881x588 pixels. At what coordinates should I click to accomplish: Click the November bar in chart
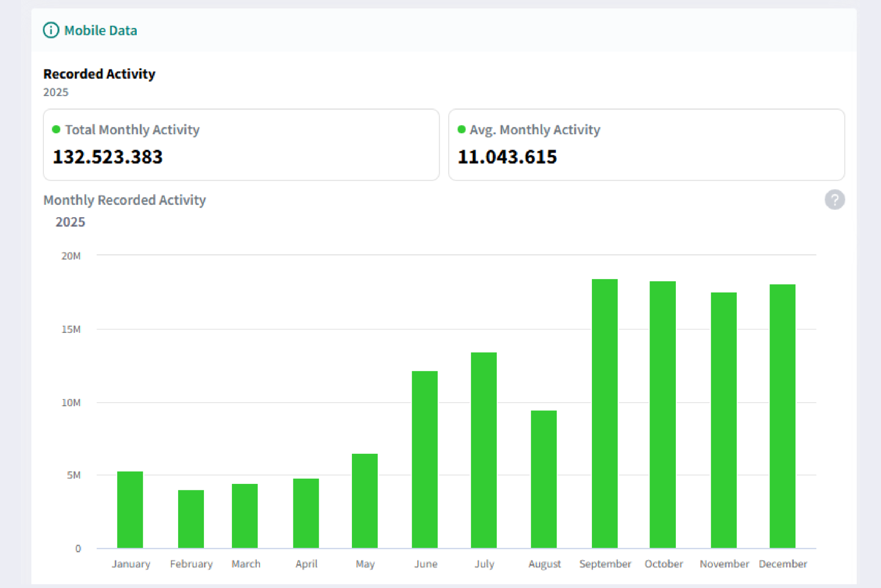(x=724, y=420)
